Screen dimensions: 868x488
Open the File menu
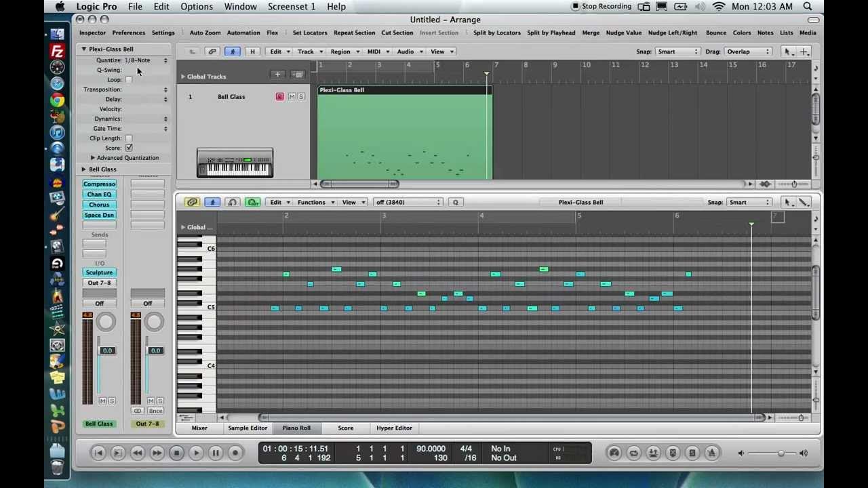(135, 6)
